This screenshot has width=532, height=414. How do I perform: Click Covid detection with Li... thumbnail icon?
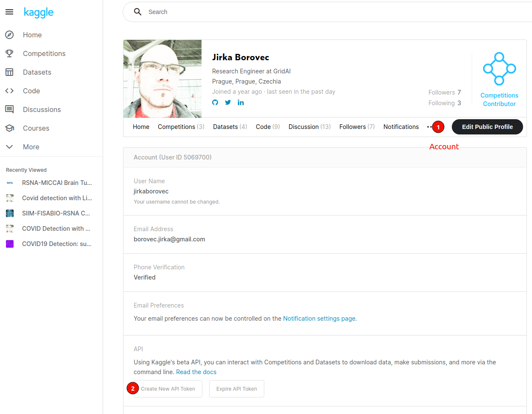10,198
